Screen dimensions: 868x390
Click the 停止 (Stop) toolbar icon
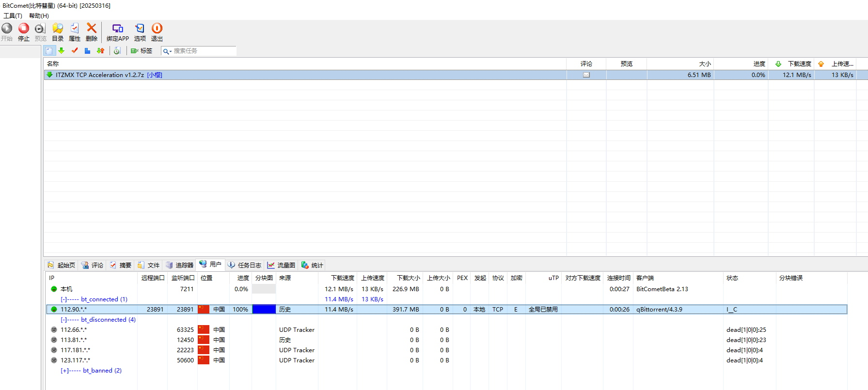tap(24, 29)
